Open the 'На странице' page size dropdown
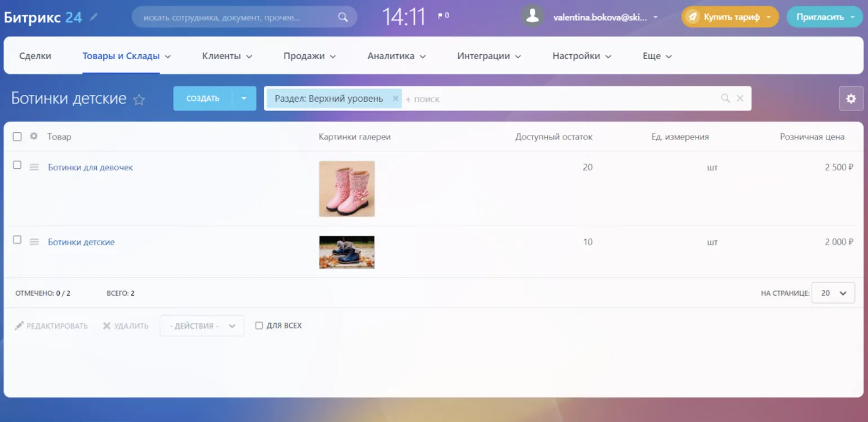The image size is (868, 422). (x=833, y=293)
